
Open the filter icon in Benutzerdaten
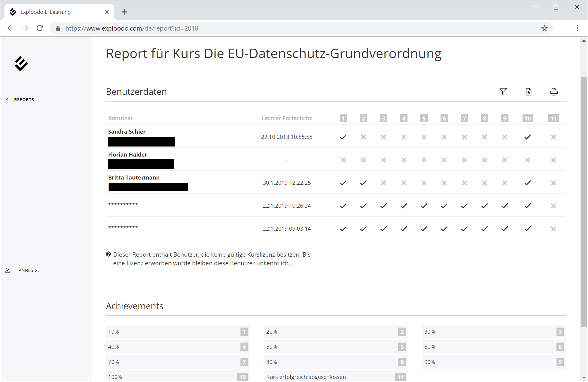[503, 92]
